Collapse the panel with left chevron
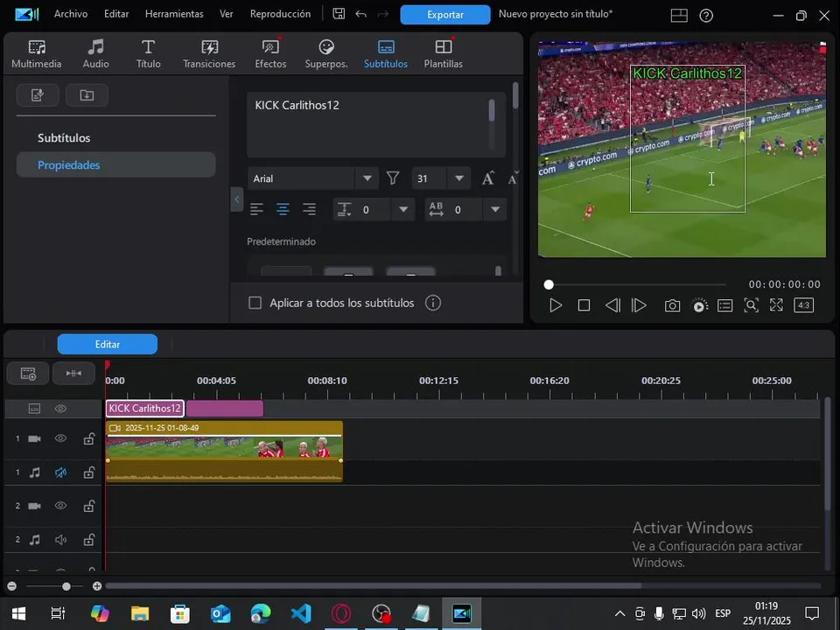 237,199
